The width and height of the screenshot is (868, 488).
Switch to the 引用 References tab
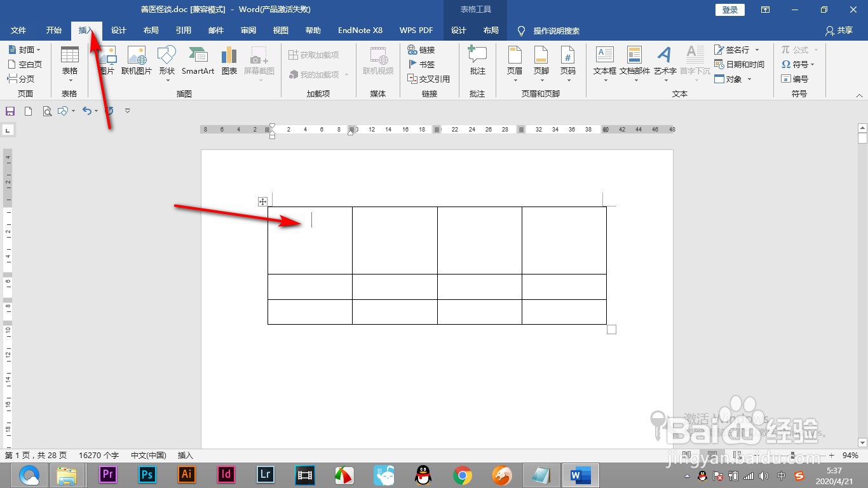click(184, 30)
